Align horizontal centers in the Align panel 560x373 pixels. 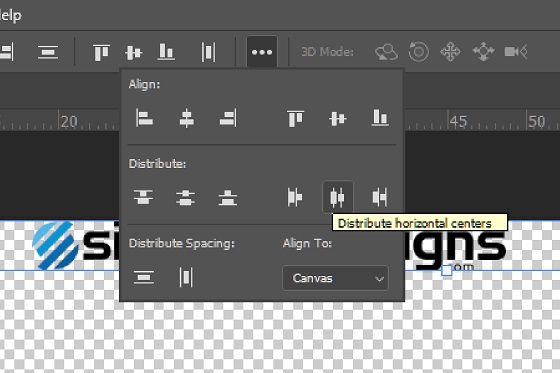click(x=186, y=118)
